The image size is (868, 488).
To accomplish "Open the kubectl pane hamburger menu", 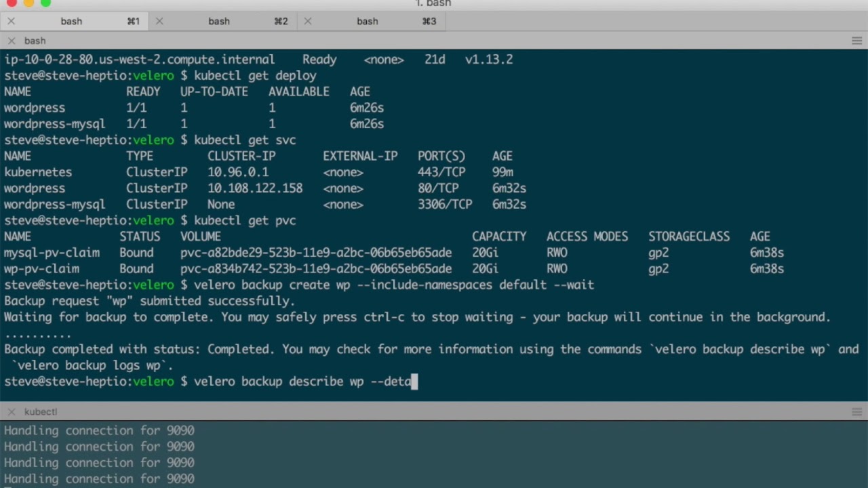I will [856, 411].
